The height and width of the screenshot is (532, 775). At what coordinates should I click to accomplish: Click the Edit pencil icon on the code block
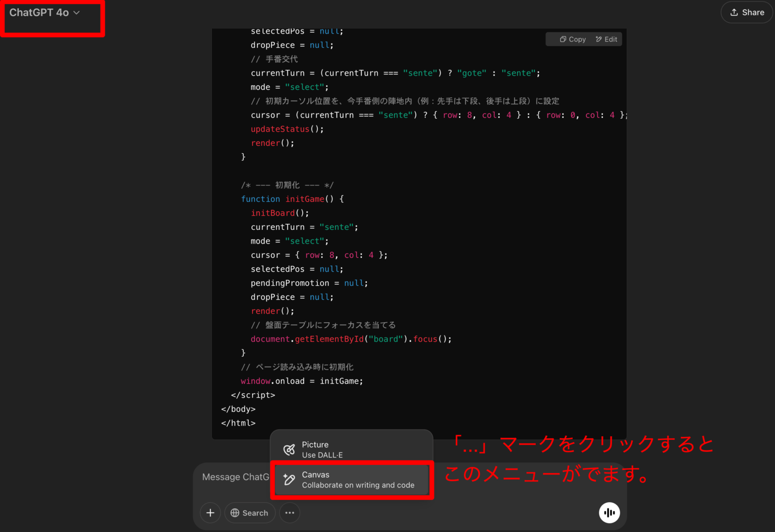tap(598, 39)
